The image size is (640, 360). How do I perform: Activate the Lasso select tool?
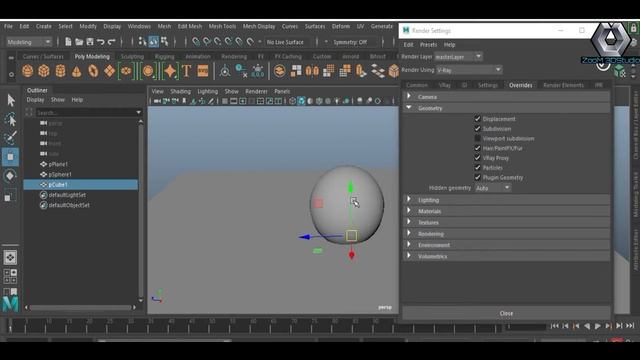(x=11, y=119)
